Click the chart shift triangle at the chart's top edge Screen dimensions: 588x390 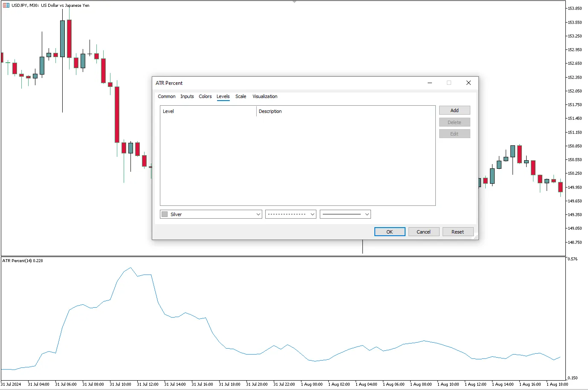coord(294,2)
